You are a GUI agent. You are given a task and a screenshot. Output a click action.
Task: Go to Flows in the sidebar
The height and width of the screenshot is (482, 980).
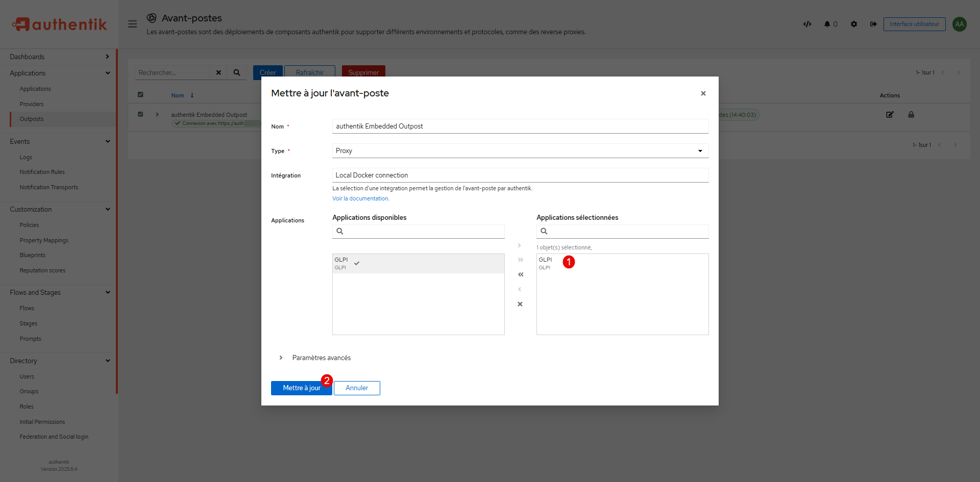pyautogui.click(x=27, y=308)
